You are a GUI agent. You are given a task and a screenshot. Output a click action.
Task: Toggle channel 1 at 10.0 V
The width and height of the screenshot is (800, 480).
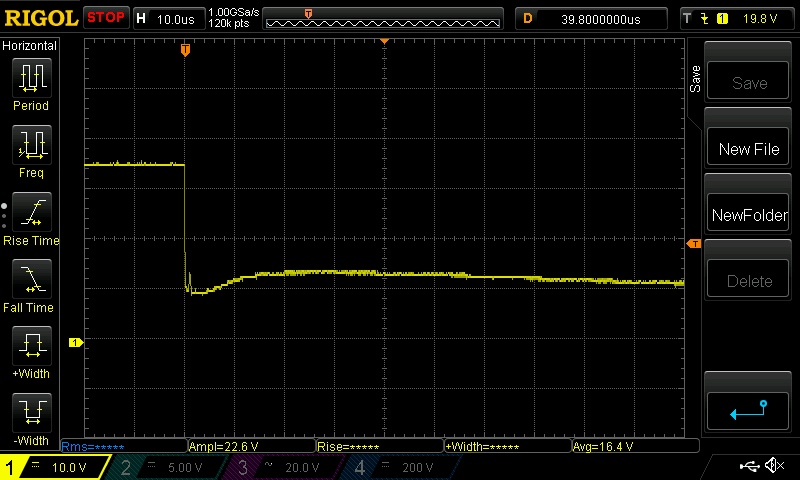[55, 467]
